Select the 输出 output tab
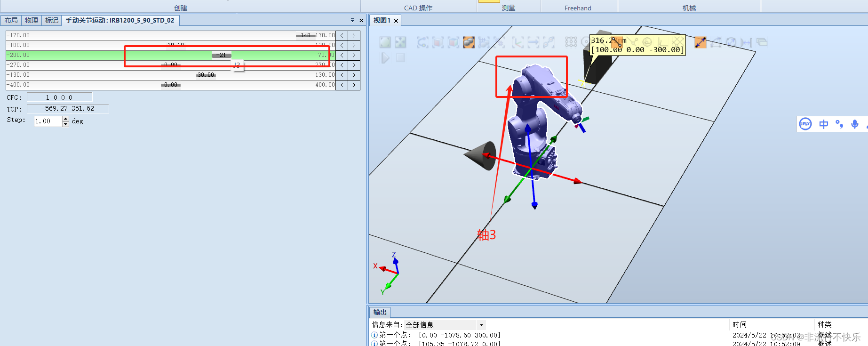The image size is (868, 346). point(380,312)
